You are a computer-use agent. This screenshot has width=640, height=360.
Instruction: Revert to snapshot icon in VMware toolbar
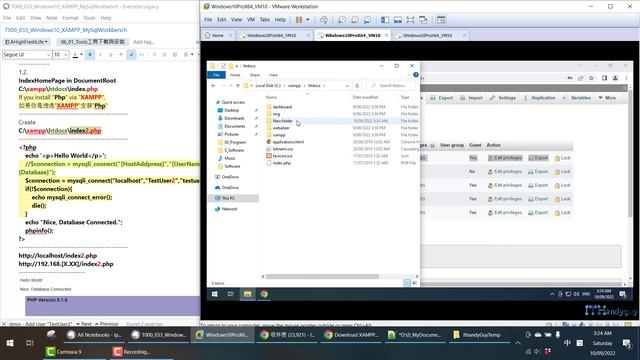355,20
